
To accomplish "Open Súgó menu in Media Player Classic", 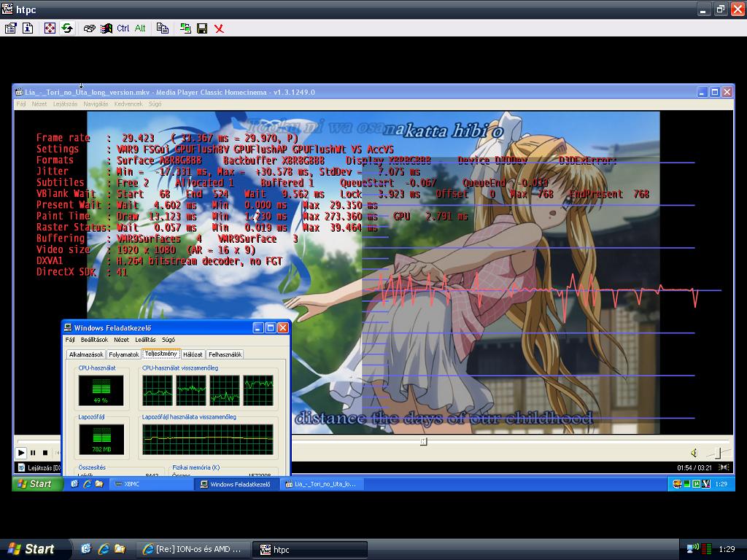I will [155, 104].
